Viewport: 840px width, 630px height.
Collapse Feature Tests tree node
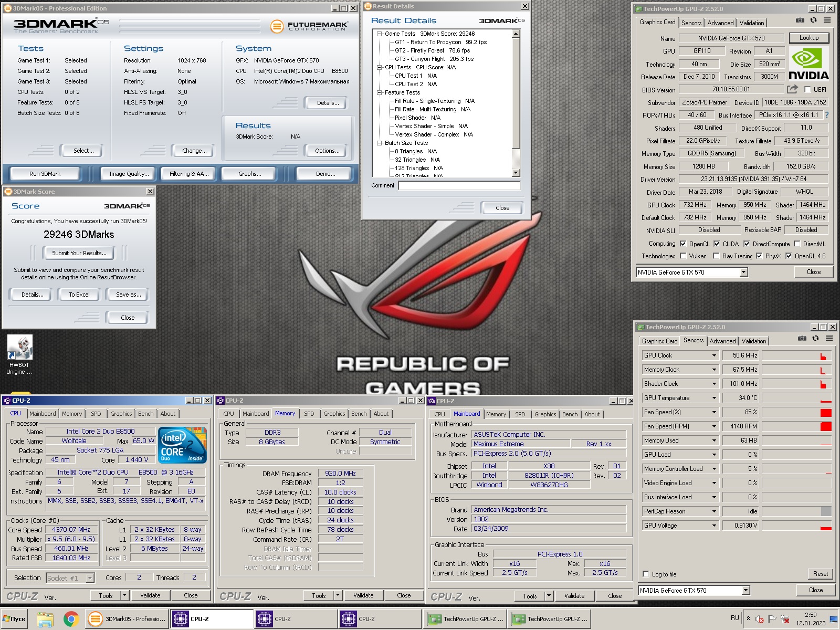point(379,92)
